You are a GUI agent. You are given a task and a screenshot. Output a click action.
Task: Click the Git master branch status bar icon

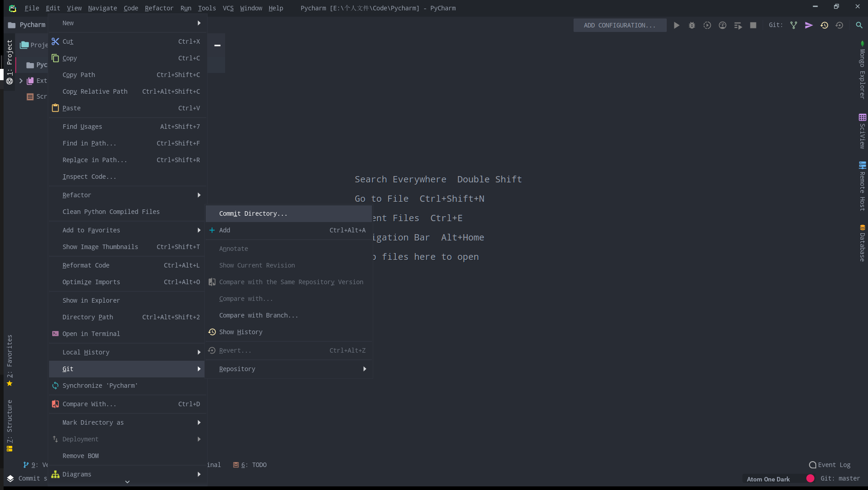841,478
